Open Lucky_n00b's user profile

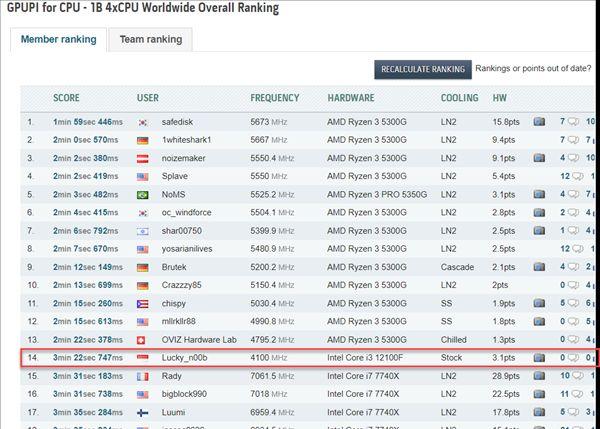pos(184,358)
